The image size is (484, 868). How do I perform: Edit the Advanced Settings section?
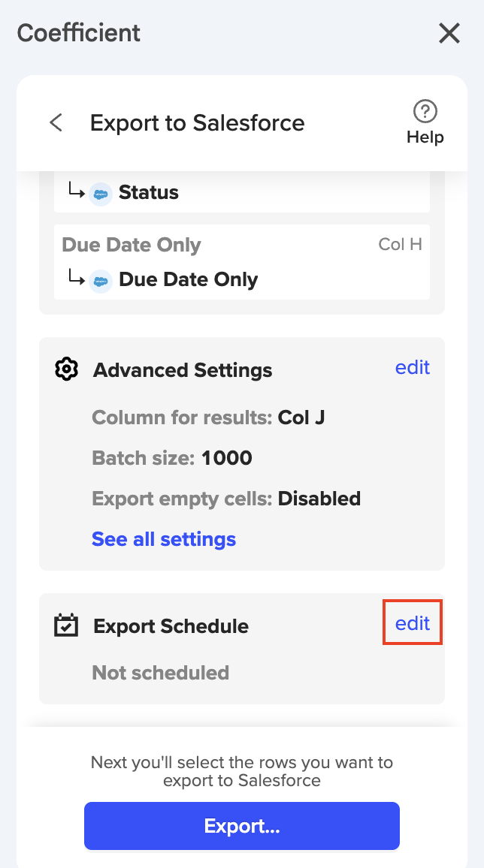point(412,367)
